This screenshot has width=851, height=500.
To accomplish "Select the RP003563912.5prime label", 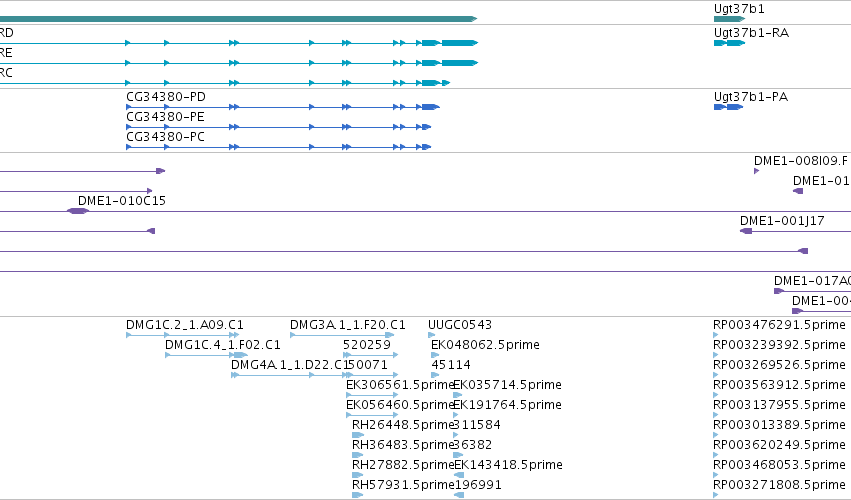I will (x=779, y=385).
